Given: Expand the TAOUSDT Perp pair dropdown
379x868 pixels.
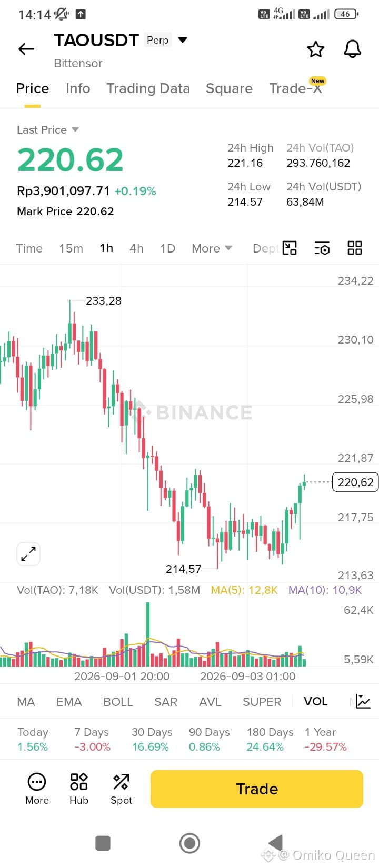Looking at the screenshot, I should pos(183,40).
